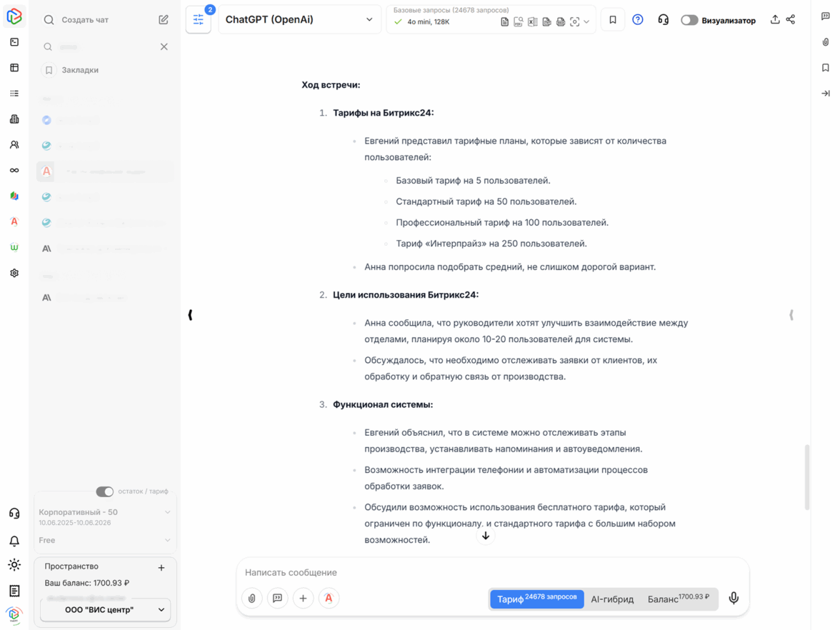The image size is (840, 630).
Task: Open the right panel bookmark icon
Action: [826, 67]
